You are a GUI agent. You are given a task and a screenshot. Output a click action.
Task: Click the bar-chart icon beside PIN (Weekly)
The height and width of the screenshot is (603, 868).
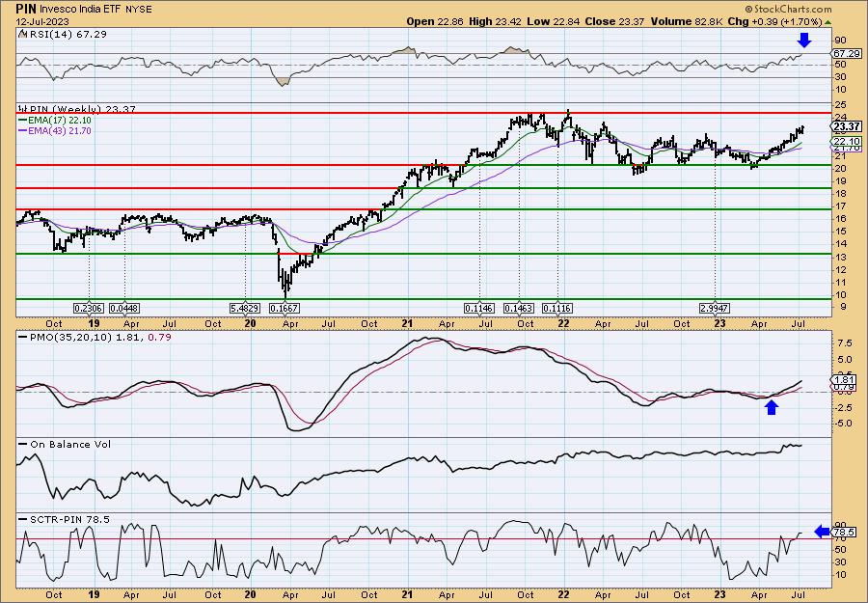(22, 109)
